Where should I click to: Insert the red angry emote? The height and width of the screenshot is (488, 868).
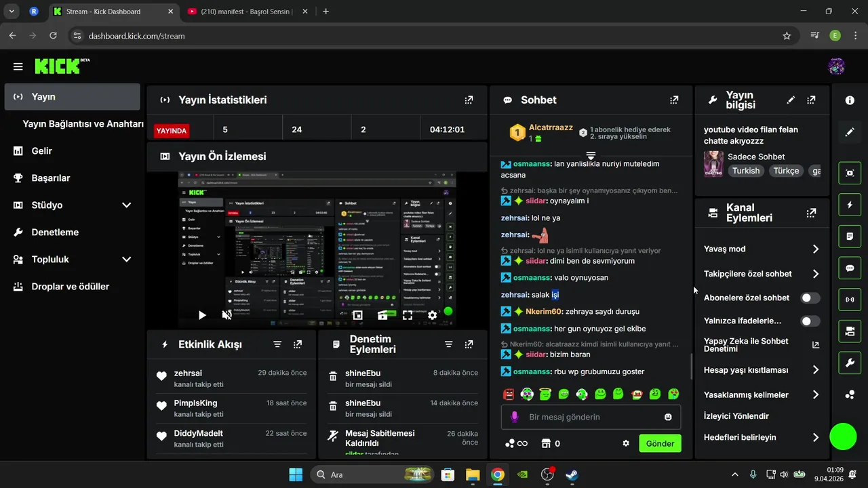(509, 394)
